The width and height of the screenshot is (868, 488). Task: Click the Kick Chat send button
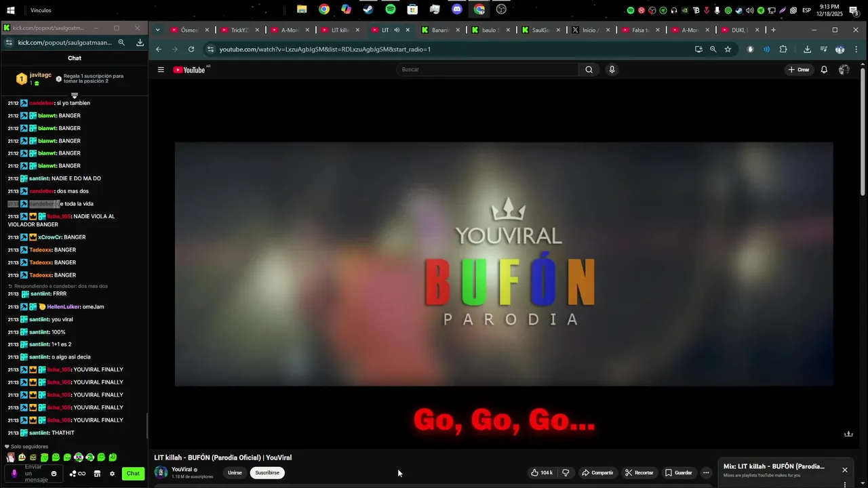[x=134, y=474]
